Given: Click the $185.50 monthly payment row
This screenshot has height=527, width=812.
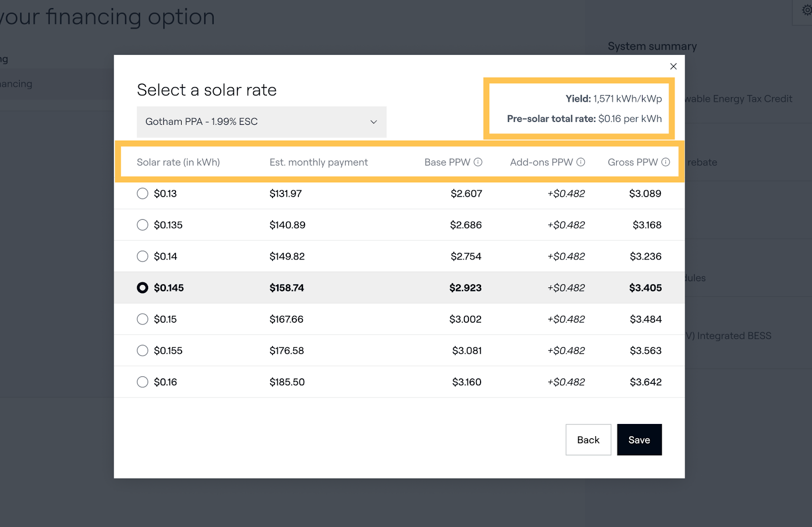Looking at the screenshot, I should [x=287, y=382].
